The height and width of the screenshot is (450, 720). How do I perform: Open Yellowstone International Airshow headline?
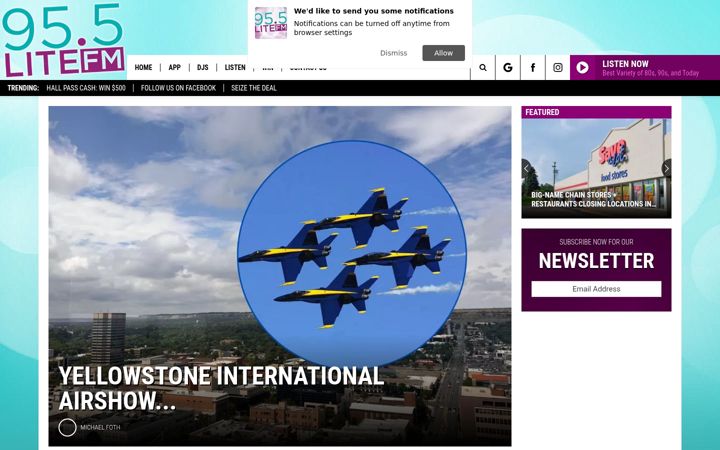pyautogui.click(x=221, y=388)
